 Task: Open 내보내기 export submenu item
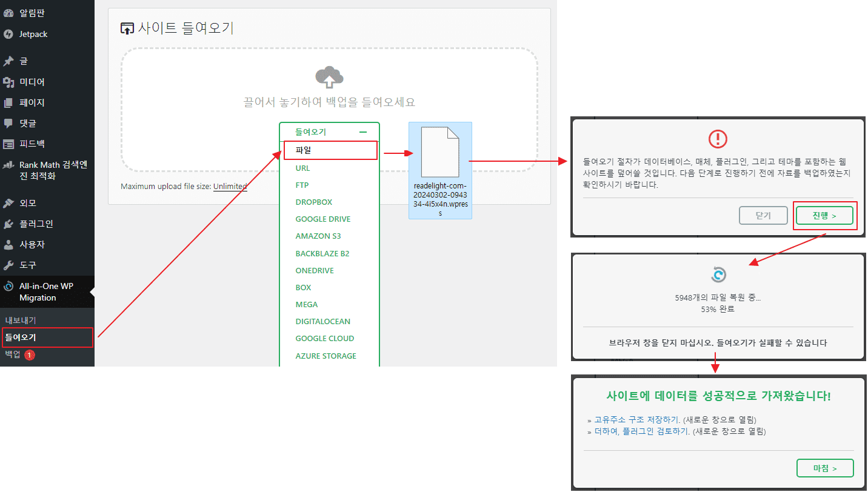[x=21, y=320]
